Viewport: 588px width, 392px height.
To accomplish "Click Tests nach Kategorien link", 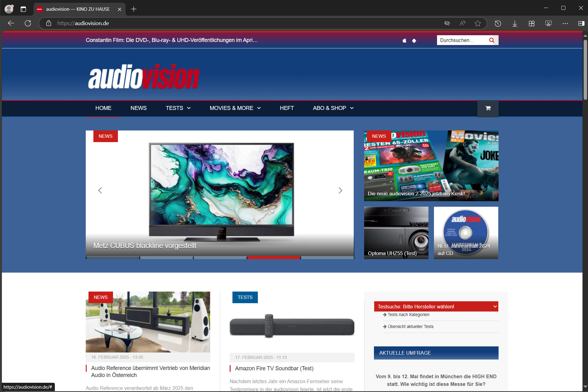I will click(408, 315).
